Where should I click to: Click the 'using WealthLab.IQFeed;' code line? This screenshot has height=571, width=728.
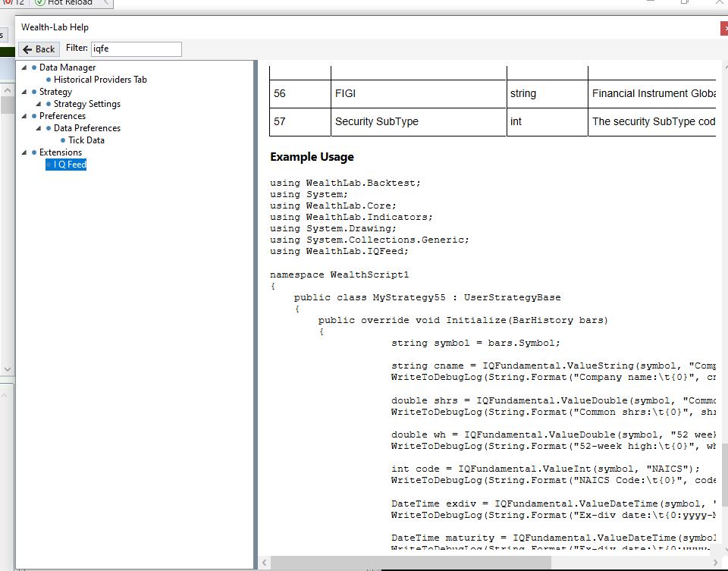(x=340, y=251)
